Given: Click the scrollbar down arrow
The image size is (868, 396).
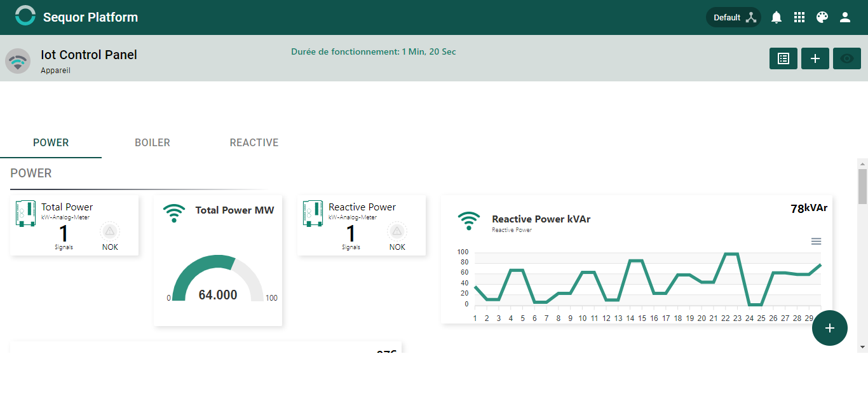Looking at the screenshot, I should [862, 346].
